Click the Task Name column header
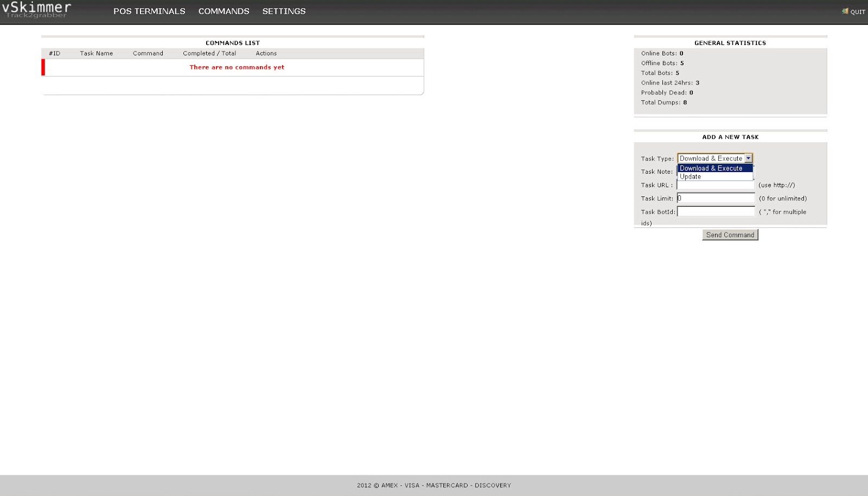Viewport: 868px width, 496px height. coord(97,54)
